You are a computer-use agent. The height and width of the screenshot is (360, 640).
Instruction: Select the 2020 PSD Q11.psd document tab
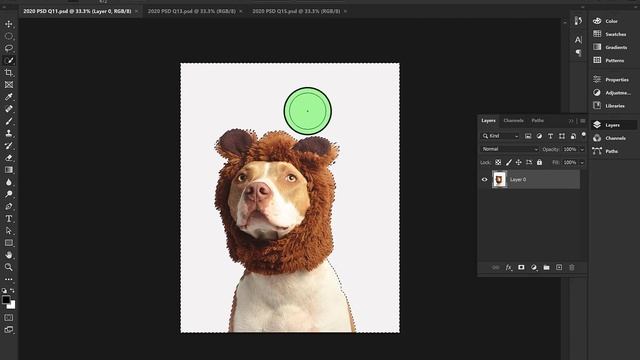(77, 11)
